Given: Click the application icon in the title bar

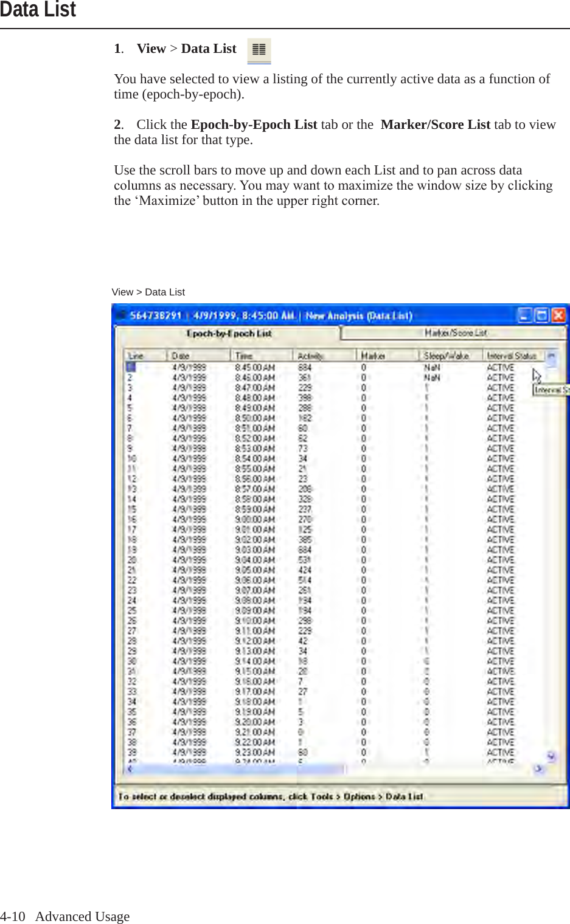Looking at the screenshot, I should pos(120,315).
